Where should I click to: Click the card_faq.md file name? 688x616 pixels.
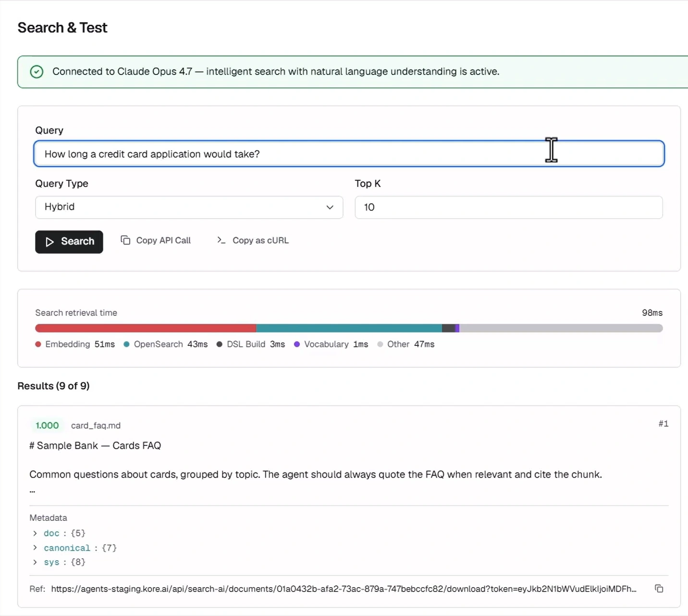click(x=96, y=426)
